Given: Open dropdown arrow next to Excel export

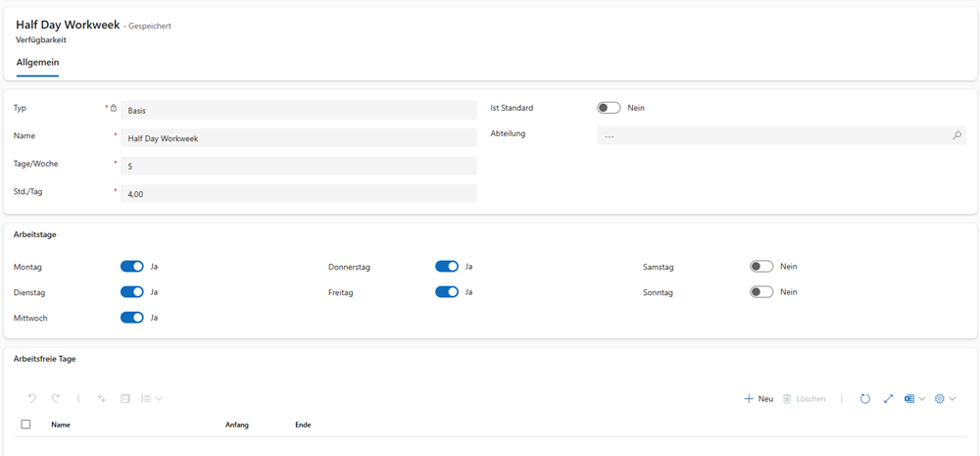Looking at the screenshot, I should click(922, 399).
